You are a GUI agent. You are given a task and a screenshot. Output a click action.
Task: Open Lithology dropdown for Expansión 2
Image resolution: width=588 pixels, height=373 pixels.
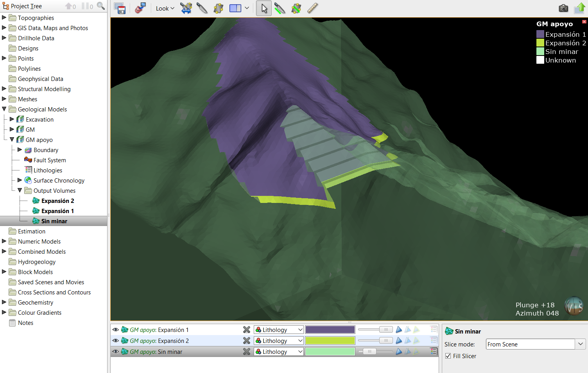pos(278,341)
